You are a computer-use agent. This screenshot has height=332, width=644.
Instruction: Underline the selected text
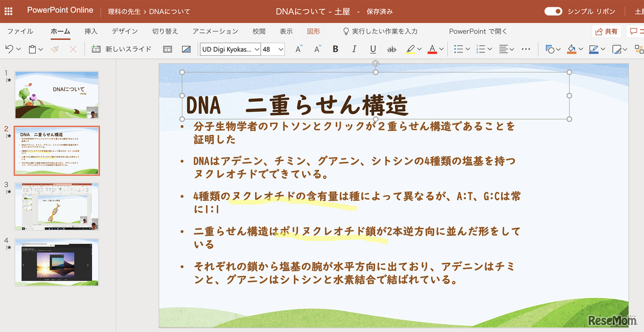click(x=372, y=49)
